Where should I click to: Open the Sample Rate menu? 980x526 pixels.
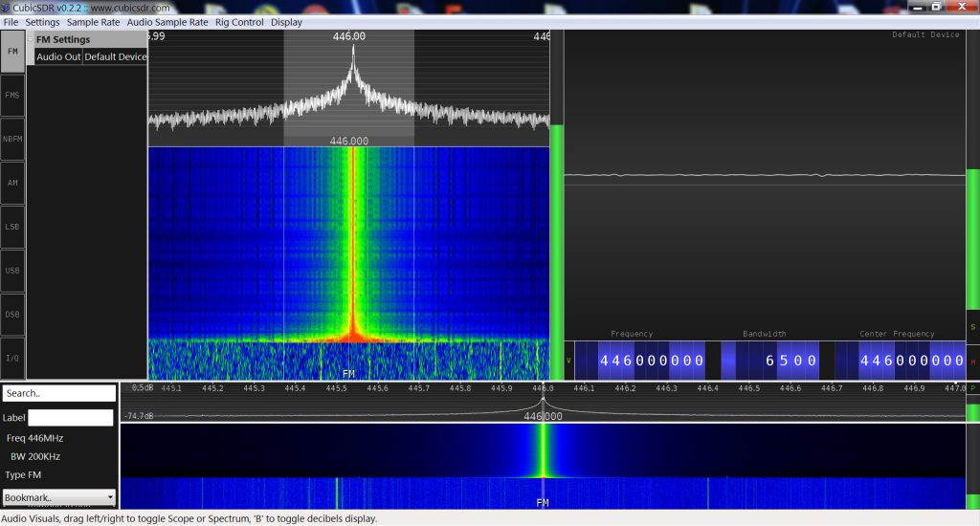pos(93,22)
